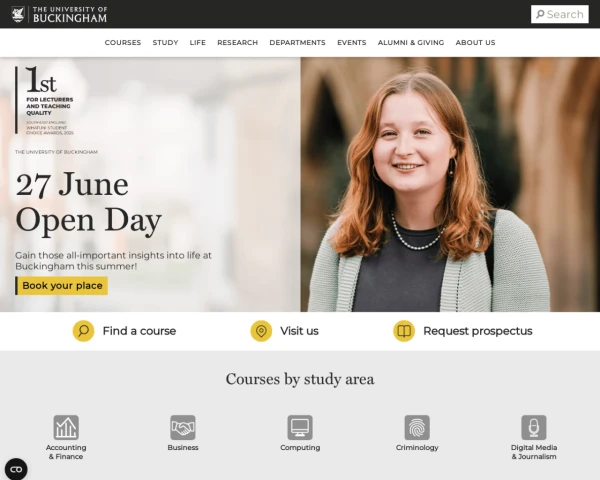Open the Study menu
600x480 pixels.
165,42
